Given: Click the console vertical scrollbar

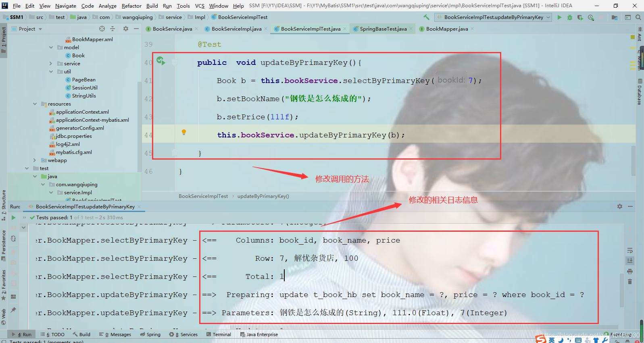Looking at the screenshot, I should click(622, 289).
